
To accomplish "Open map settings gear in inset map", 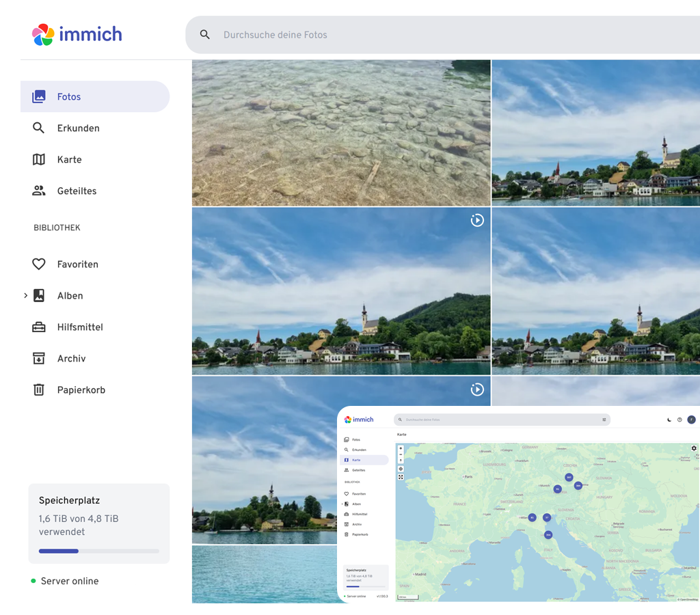I will click(694, 448).
